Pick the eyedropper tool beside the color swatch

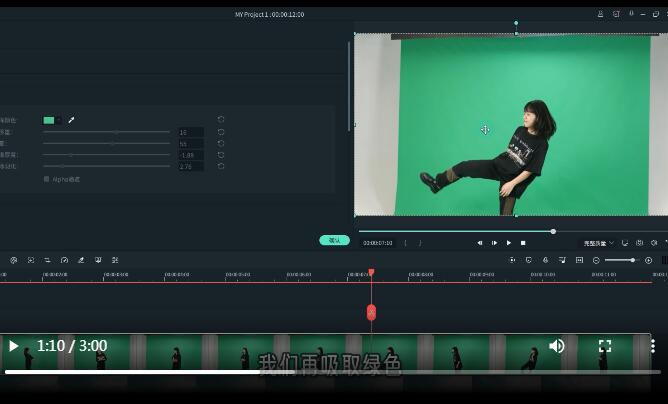pos(71,120)
